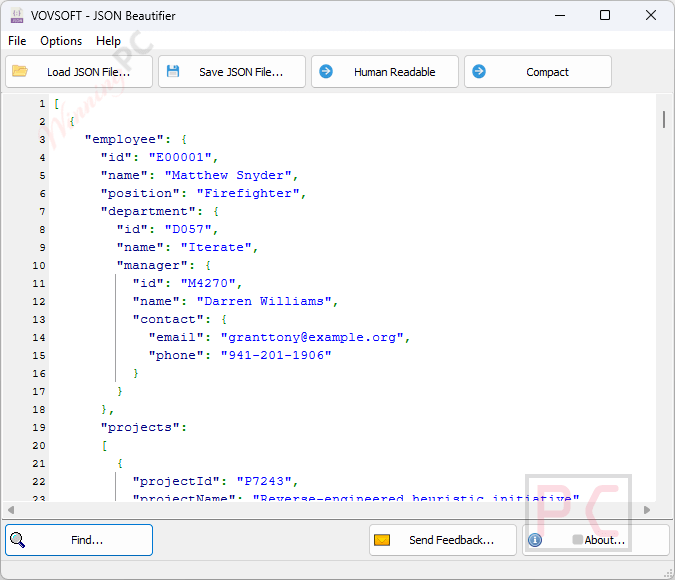Click the "granttony@example.org" email value
This screenshot has height=580, width=675.
pyautogui.click(x=312, y=337)
